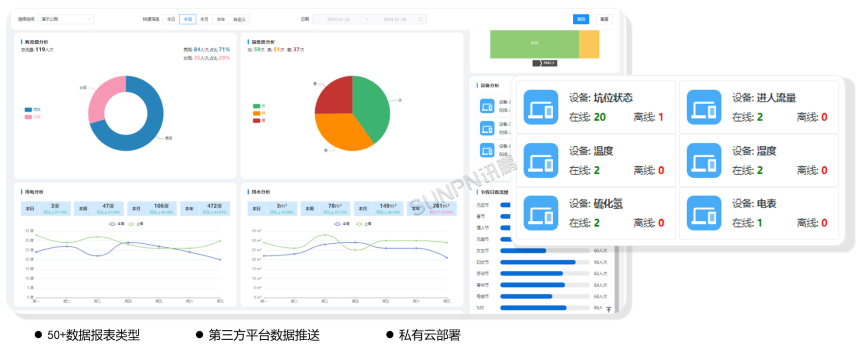
Task: Click the start date 2024-01-22 field
Action: point(338,19)
